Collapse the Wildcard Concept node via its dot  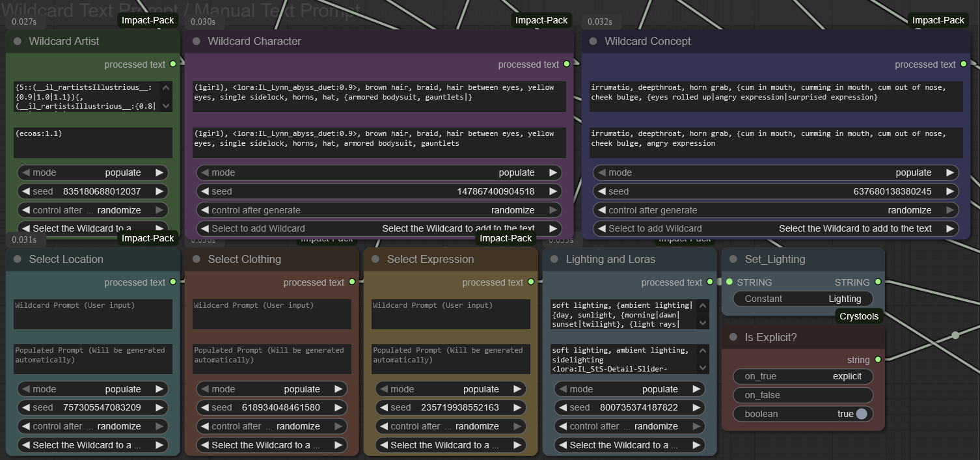tap(593, 41)
